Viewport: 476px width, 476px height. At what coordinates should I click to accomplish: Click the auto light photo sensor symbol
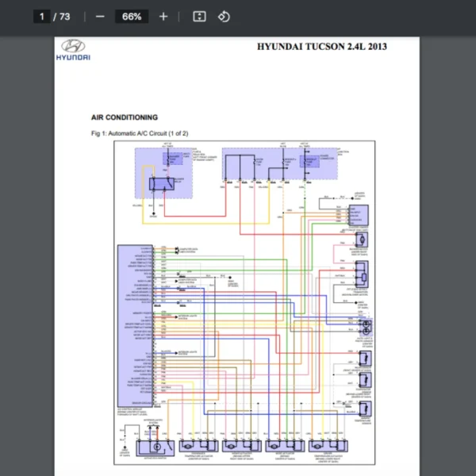(367, 324)
